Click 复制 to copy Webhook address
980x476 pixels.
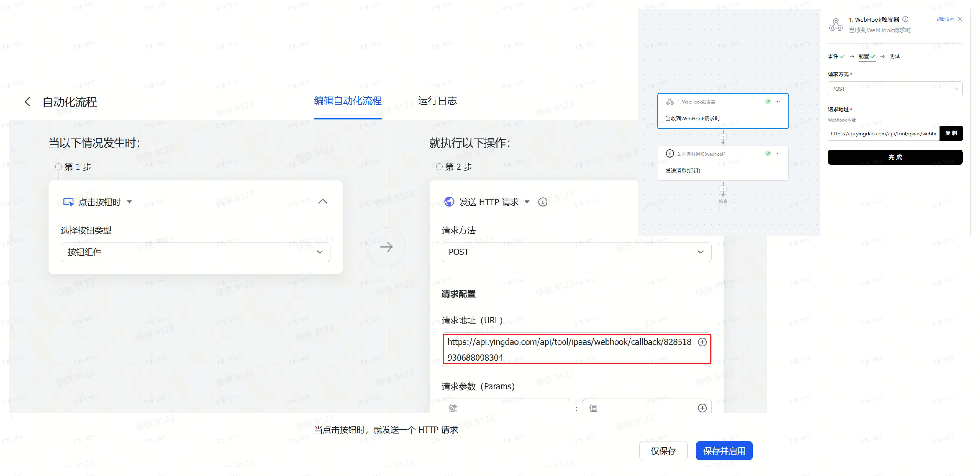951,133
